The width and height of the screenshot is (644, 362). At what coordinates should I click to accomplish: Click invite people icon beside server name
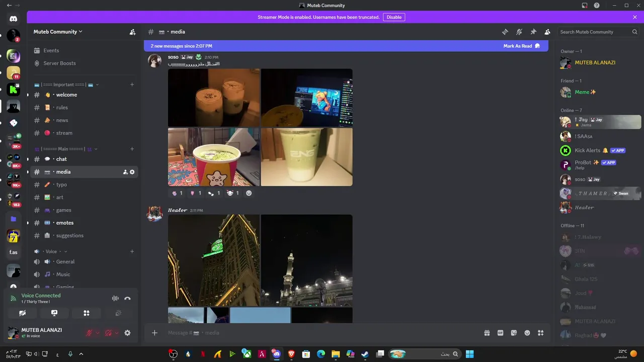tap(132, 32)
